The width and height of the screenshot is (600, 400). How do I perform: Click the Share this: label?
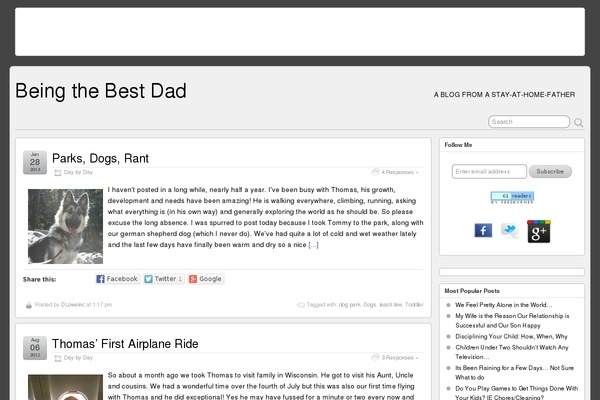(x=39, y=279)
